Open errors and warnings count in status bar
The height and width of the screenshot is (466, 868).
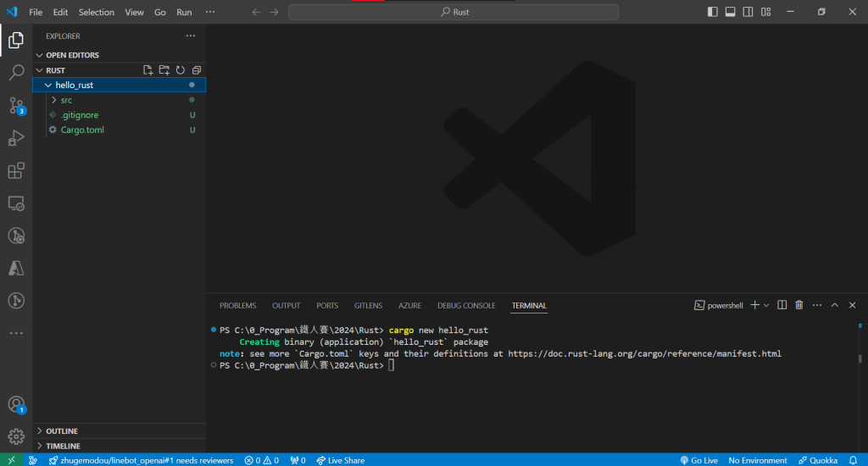pyautogui.click(x=261, y=460)
